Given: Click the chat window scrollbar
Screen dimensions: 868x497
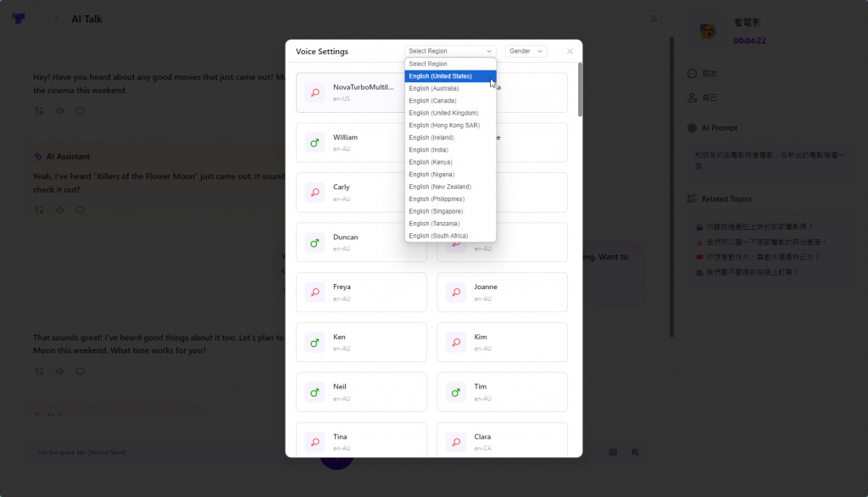Looking at the screenshot, I should tap(671, 187).
